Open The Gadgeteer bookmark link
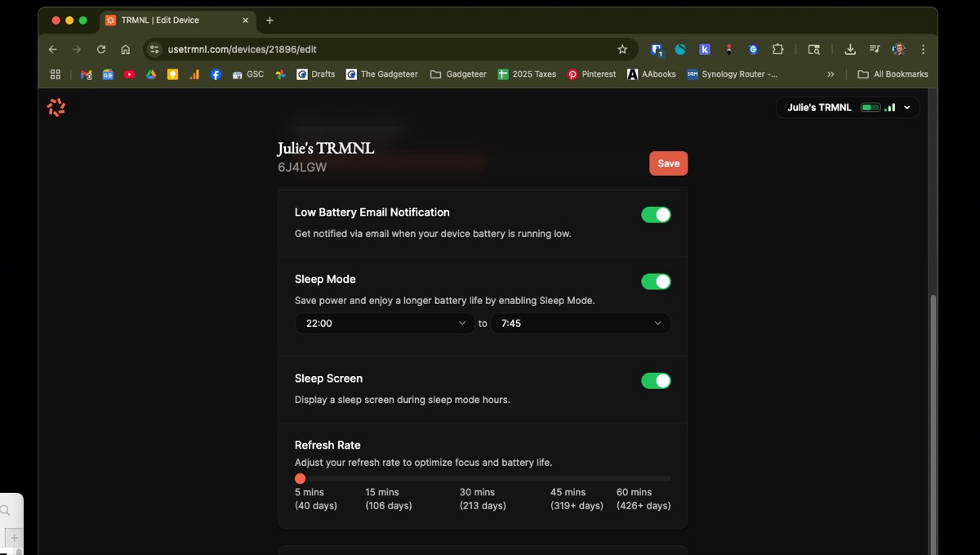The image size is (980, 555). click(381, 74)
